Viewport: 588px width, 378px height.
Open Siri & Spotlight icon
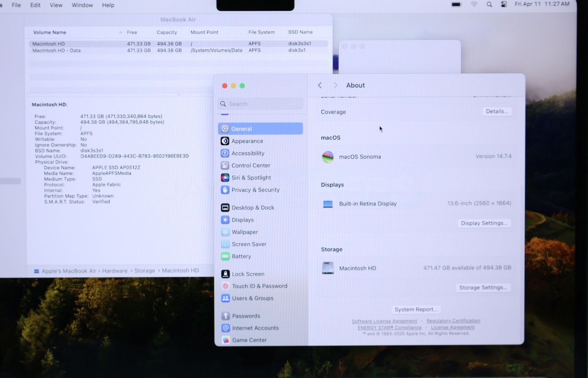click(x=225, y=178)
